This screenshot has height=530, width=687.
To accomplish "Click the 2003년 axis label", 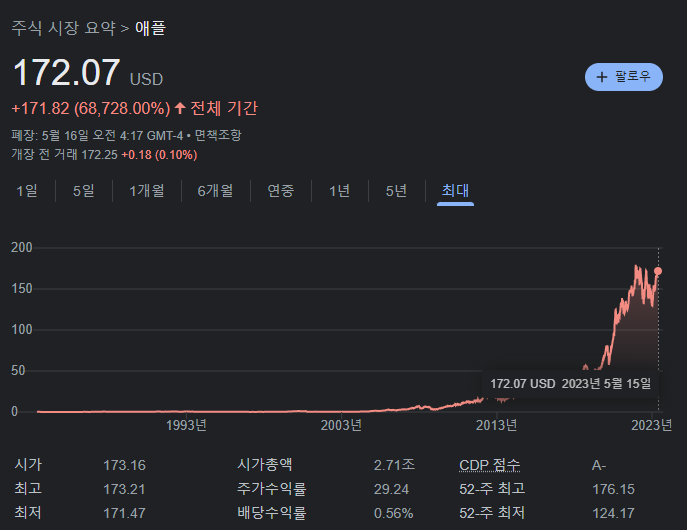I will tap(341, 425).
